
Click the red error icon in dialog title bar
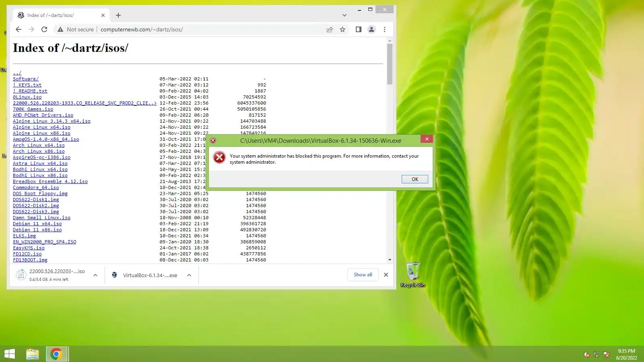point(213,140)
